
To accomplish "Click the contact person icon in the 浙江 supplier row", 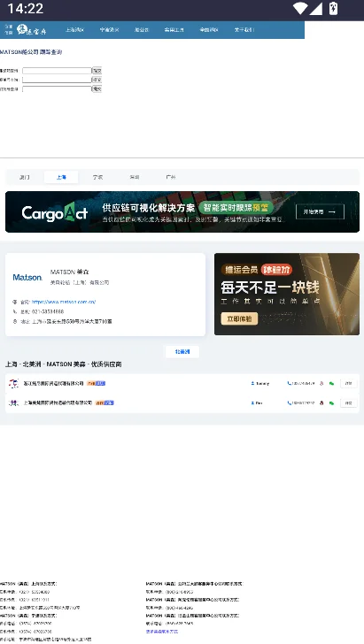I will point(252,383).
